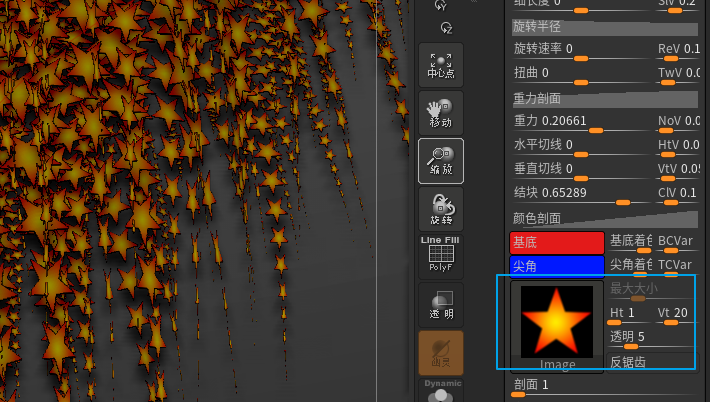Adjust the Vt 20 slider
This screenshot has width=710, height=402.
point(676,315)
